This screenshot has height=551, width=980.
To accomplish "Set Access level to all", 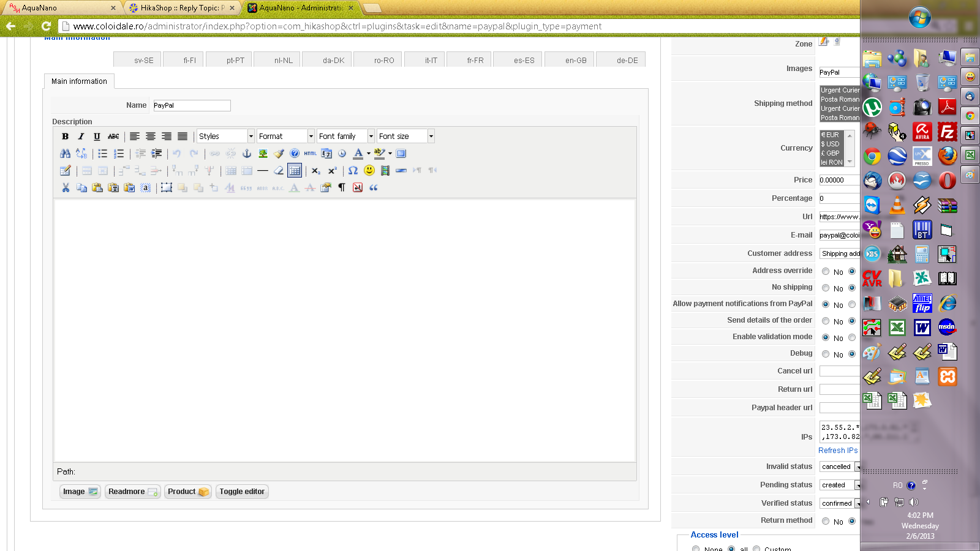I will pyautogui.click(x=731, y=549).
